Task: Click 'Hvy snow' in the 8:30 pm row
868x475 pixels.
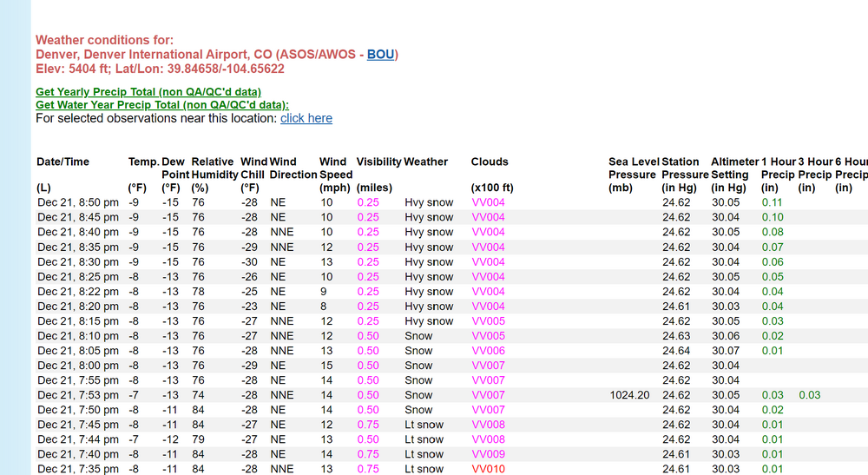Action: [x=429, y=262]
